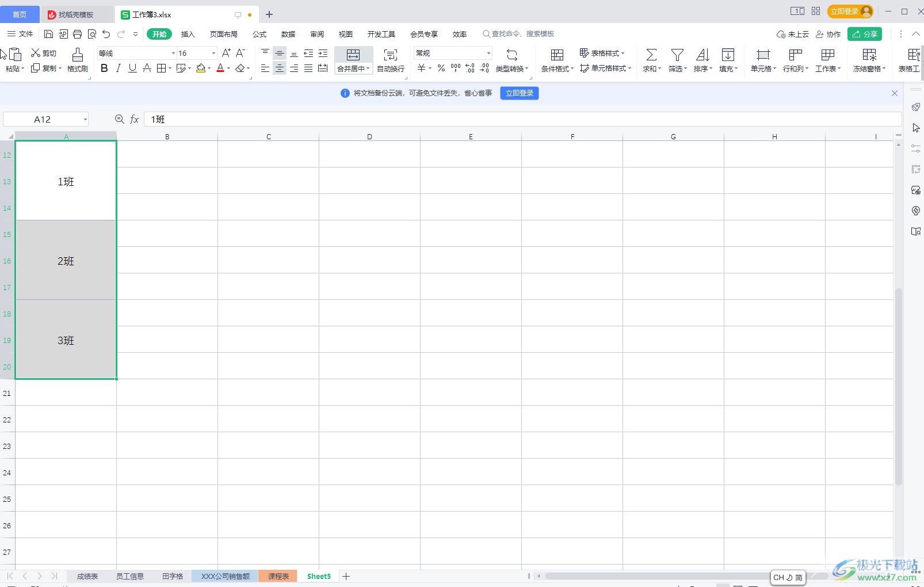924x587 pixels.
Task: Switch to the 课程表 sheet tab
Action: (x=278, y=576)
